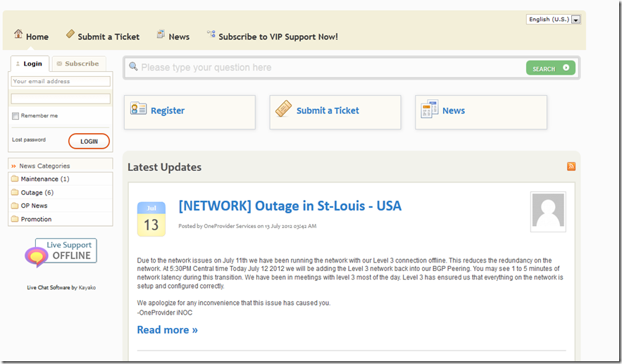
Task: Open Submit a Ticket from navigation bar
Action: coord(108,37)
